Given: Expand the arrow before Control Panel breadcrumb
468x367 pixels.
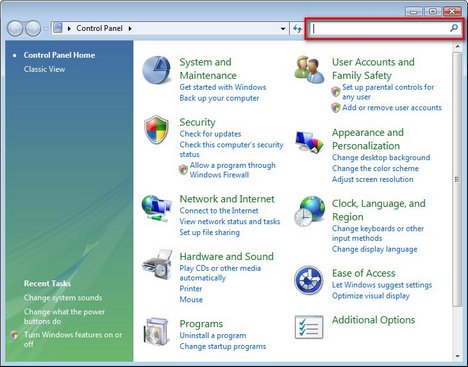Looking at the screenshot, I should click(x=69, y=29).
